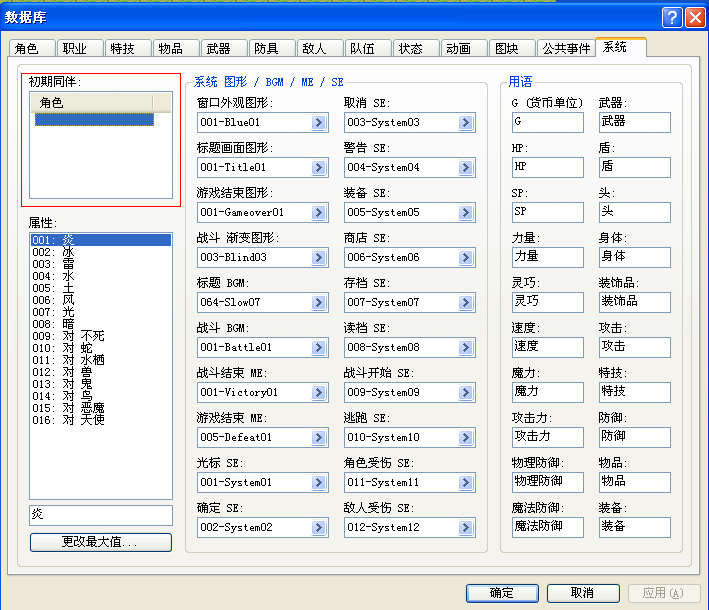
Task: Click arrow icon beside 006-System06
Action: (466, 258)
